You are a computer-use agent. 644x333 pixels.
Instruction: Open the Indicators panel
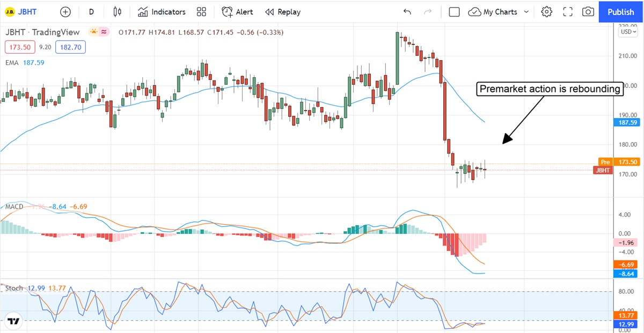tap(161, 12)
